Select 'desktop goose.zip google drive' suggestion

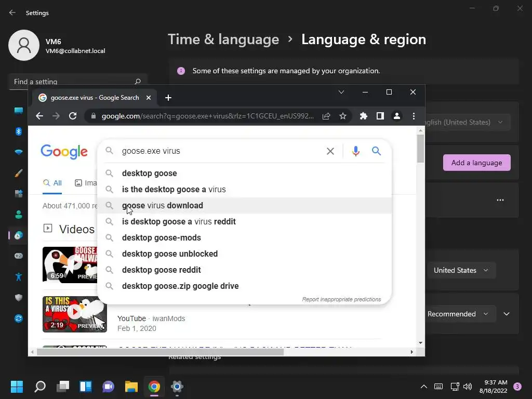pyautogui.click(x=244, y=286)
